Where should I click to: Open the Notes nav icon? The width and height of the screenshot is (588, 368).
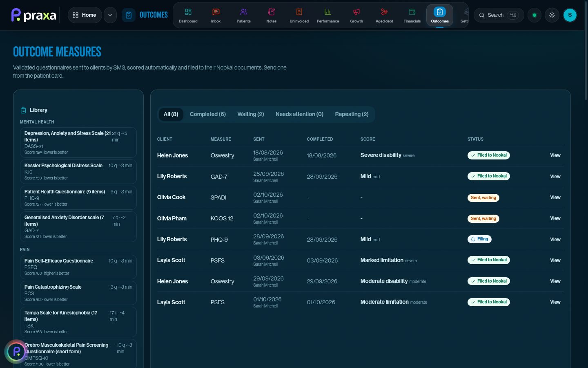click(272, 15)
